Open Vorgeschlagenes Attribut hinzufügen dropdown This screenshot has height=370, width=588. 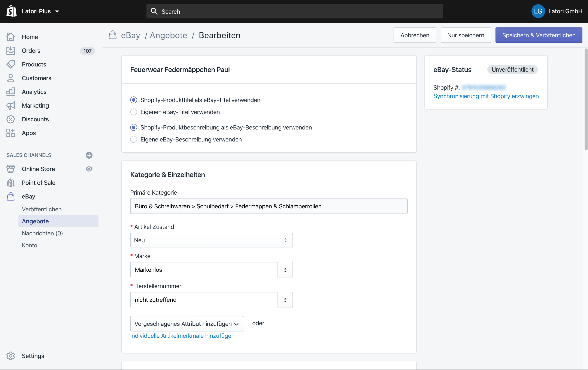[187, 323]
